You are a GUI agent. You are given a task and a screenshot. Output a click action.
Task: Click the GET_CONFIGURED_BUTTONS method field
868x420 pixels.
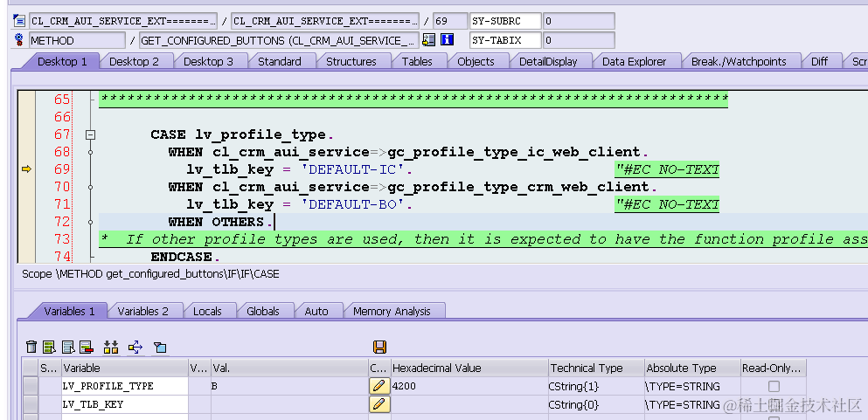(x=280, y=40)
